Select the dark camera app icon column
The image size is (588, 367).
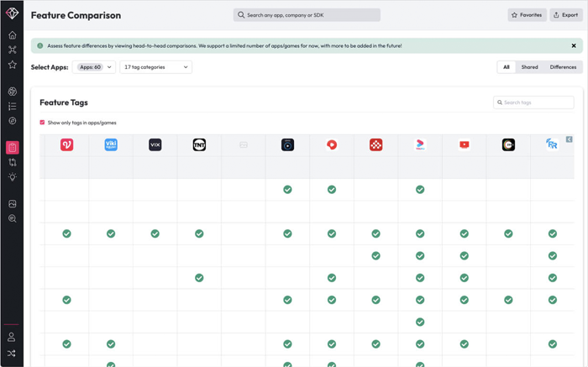click(x=287, y=144)
